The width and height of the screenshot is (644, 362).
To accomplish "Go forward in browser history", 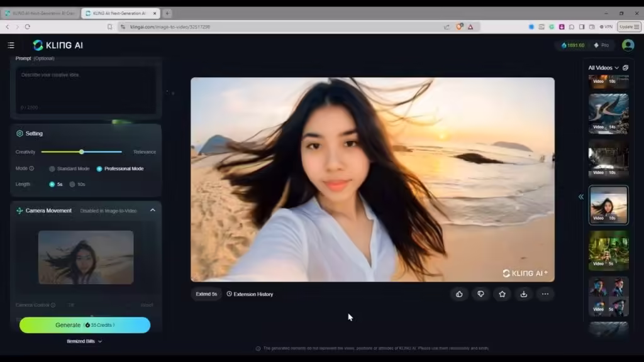I will pyautogui.click(x=17, y=26).
